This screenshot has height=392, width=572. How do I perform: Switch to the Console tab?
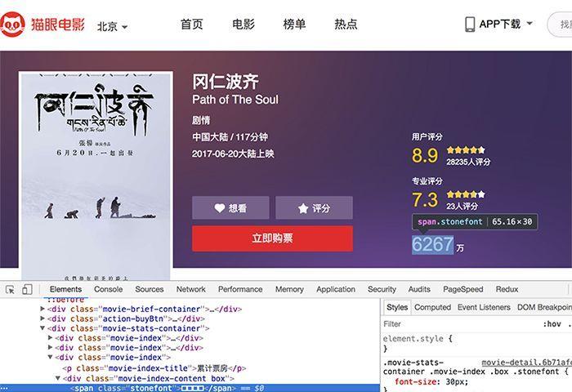coord(109,289)
